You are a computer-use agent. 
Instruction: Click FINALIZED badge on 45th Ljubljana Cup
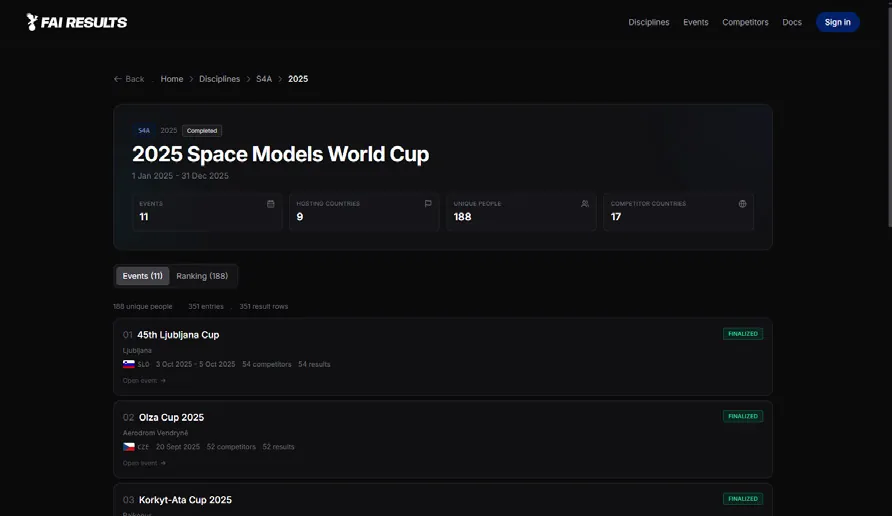pos(743,334)
